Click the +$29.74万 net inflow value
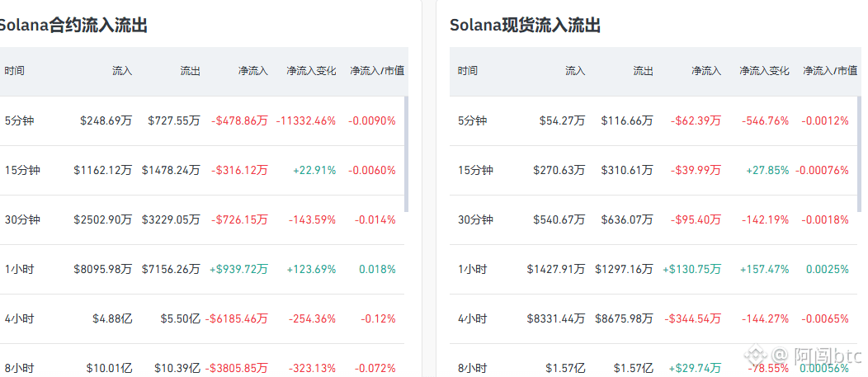 click(x=695, y=368)
